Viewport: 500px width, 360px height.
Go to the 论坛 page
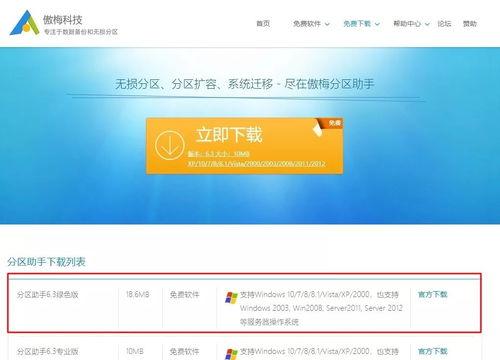point(444,24)
